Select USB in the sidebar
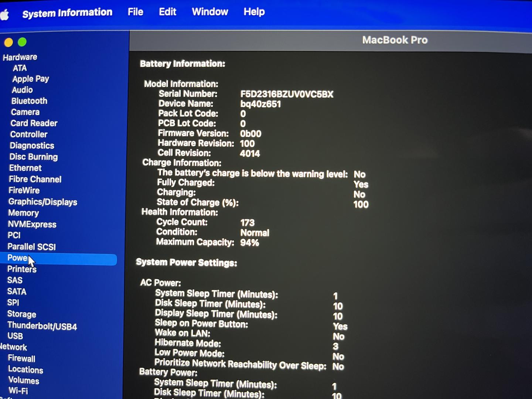The height and width of the screenshot is (399, 532). [x=15, y=336]
